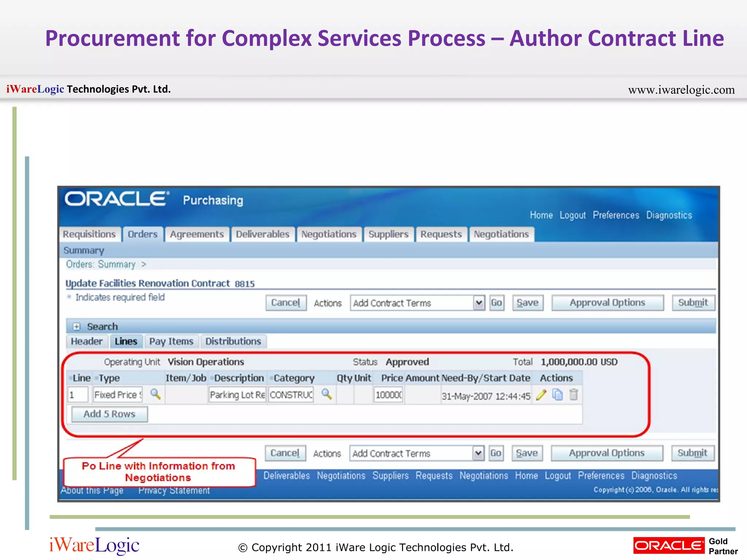Open the Suppliers tab
Image resolution: width=747 pixels, height=560 pixels.
[x=388, y=234]
